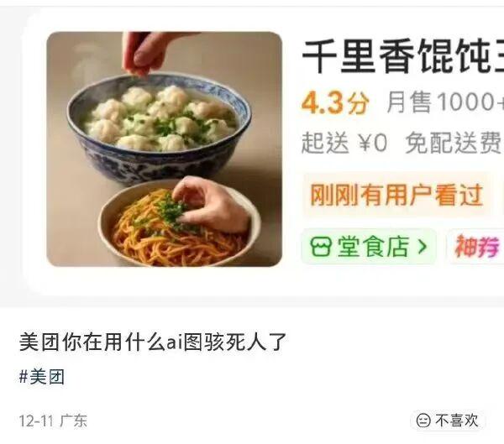Expand the 堂食店 chevron arrow
Screen dimensions: 504x444
coord(422,247)
